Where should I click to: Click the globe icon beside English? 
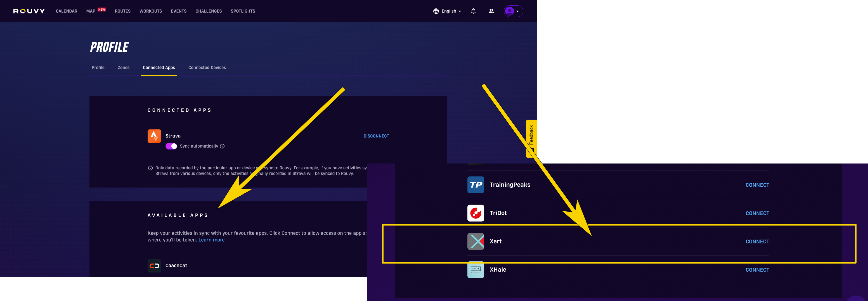pos(436,11)
